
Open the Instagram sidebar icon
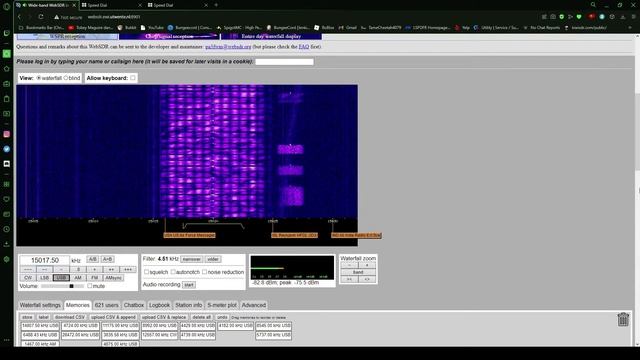tap(7, 134)
